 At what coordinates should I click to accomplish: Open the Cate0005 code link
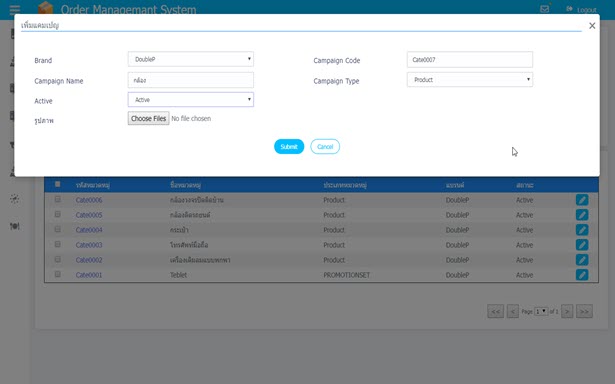[89, 215]
